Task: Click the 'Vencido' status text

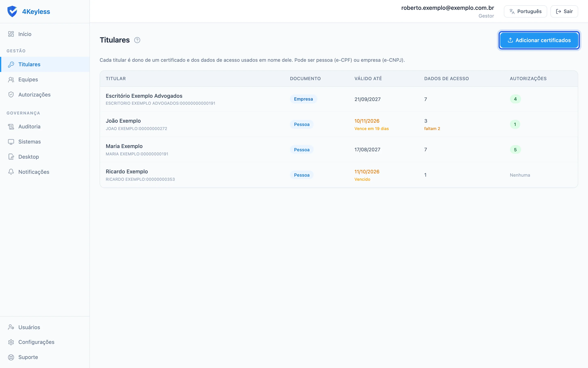Action: click(x=362, y=179)
